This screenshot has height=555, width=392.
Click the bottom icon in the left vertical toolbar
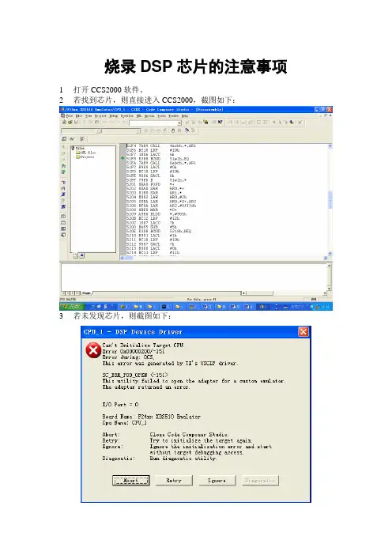pyautogui.click(x=63, y=235)
